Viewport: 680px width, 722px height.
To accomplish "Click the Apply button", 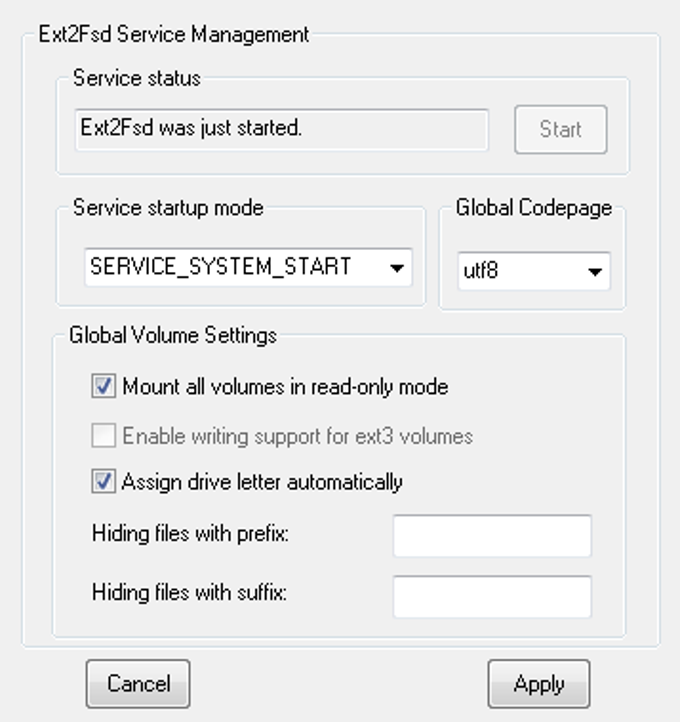I will 538,684.
